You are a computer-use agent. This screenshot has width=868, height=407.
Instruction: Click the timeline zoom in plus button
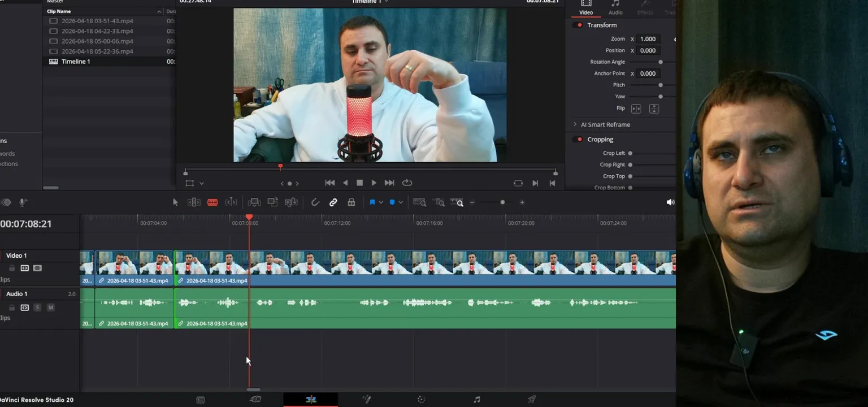click(x=522, y=202)
